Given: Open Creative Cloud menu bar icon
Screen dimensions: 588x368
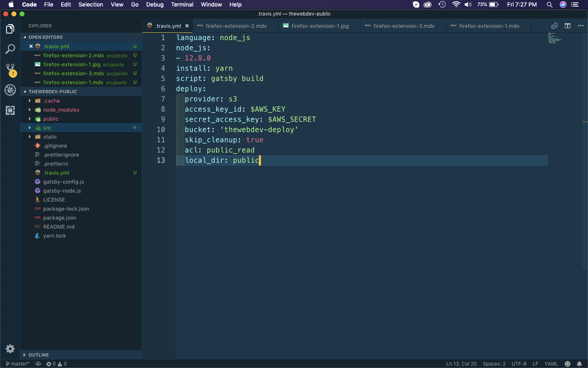Looking at the screenshot, I should (428, 4).
